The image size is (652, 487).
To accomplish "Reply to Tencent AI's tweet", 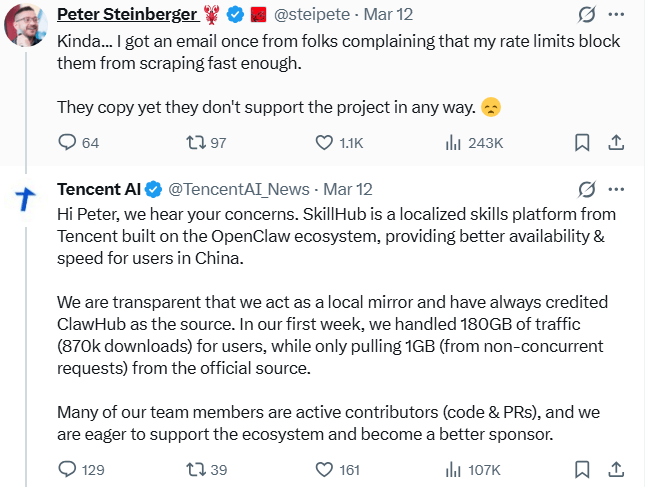I will point(68,468).
